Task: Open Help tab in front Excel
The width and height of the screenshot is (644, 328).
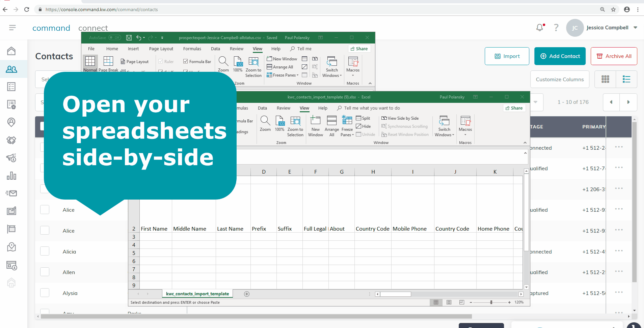Action: click(x=323, y=108)
